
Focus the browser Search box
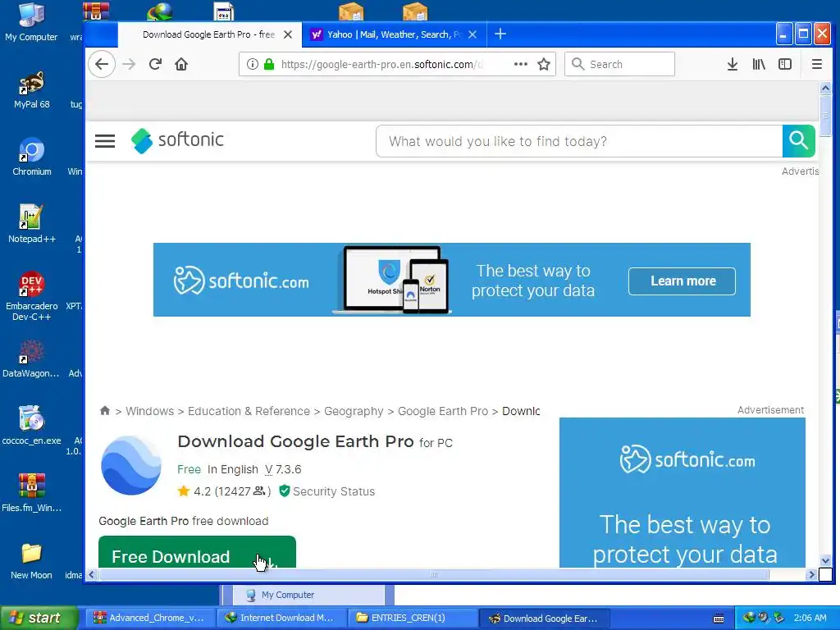(x=619, y=64)
